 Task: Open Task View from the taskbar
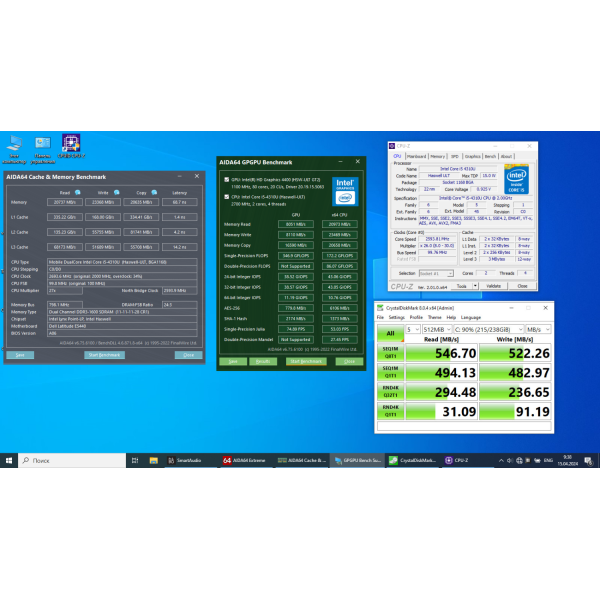pyautogui.click(x=135, y=460)
